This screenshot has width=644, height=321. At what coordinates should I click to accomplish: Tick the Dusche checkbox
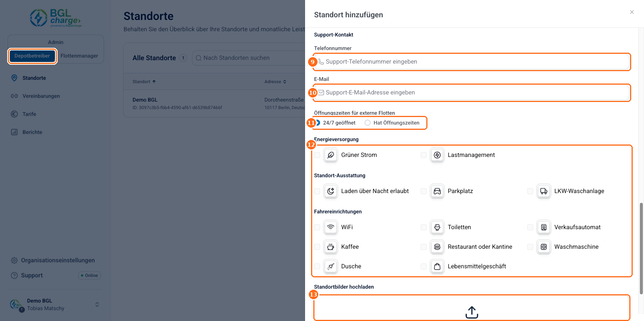point(317,266)
